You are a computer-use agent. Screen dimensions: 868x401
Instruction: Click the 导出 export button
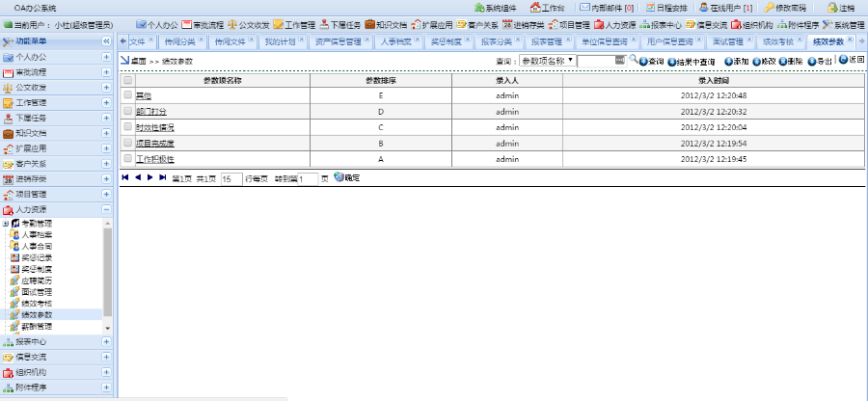point(820,62)
